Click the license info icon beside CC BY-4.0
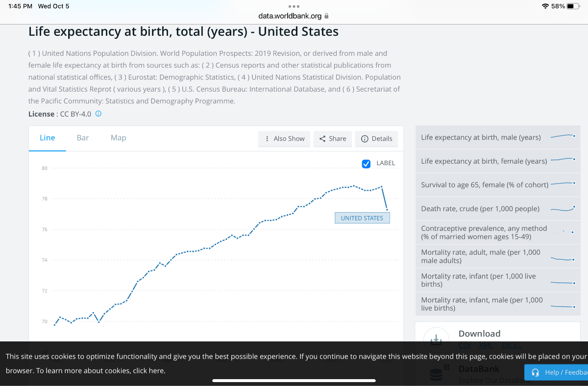The width and height of the screenshot is (588, 386). tap(98, 114)
